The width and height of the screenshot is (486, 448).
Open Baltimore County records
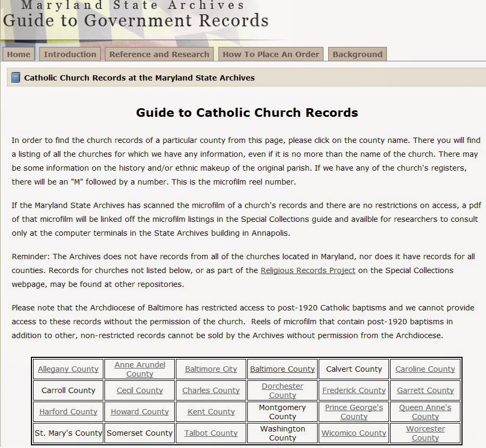282,369
